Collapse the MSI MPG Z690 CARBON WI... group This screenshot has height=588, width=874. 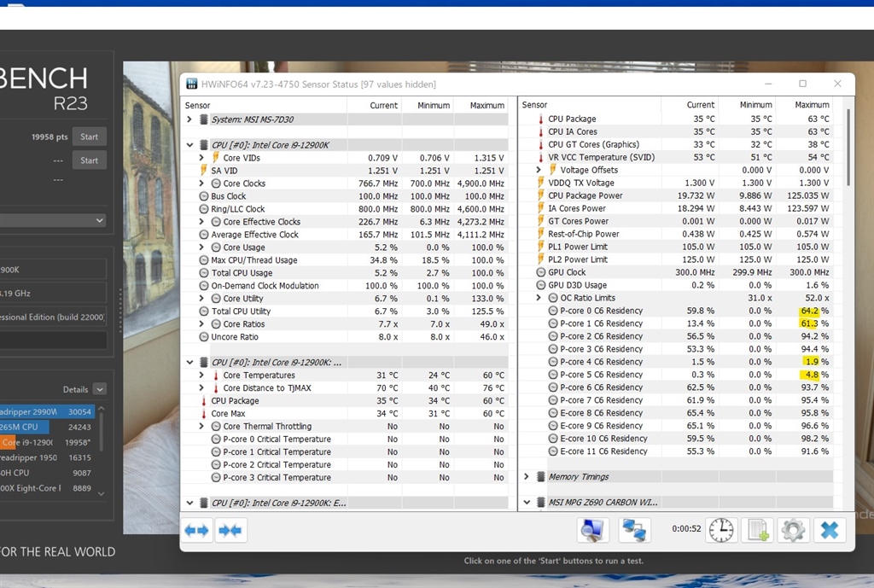pyautogui.click(x=526, y=502)
